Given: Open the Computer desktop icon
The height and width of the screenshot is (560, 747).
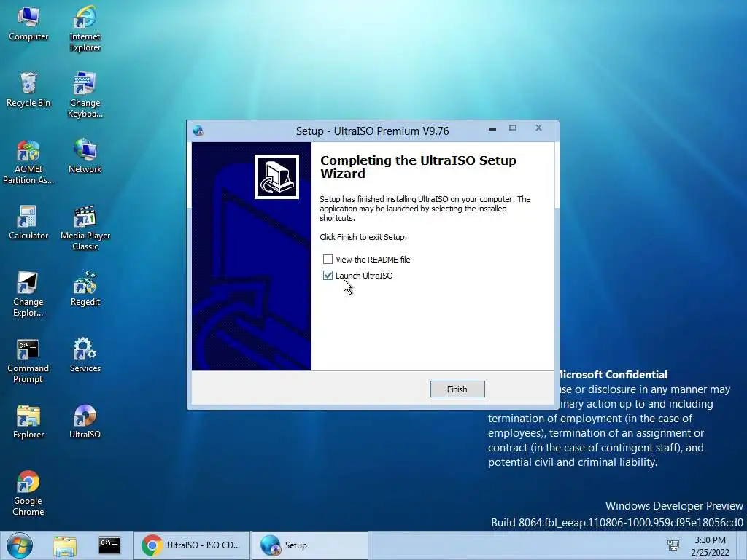Looking at the screenshot, I should point(28,24).
